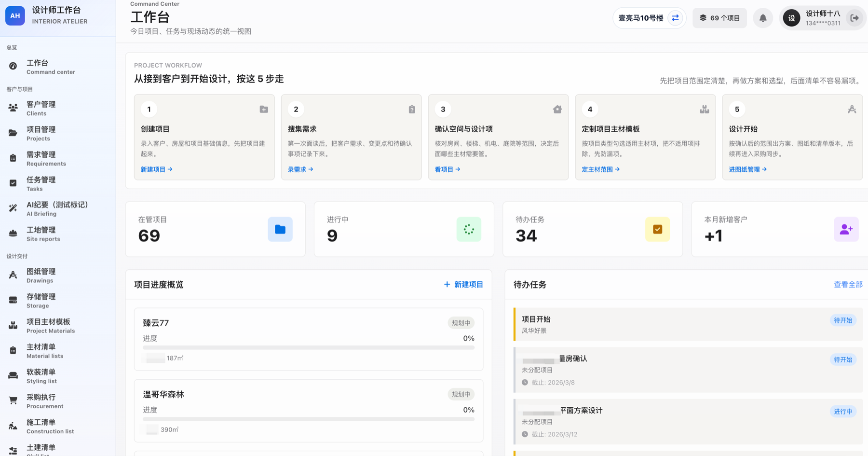Viewport: 868px width, 456px height.
Task: Open the 温哥华森林 project title
Action: [x=163, y=394]
